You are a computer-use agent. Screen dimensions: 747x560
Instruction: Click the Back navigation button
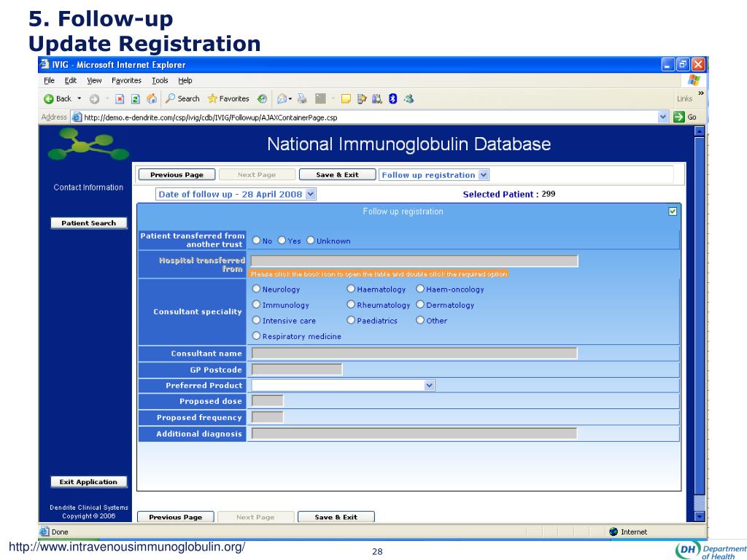click(x=57, y=98)
